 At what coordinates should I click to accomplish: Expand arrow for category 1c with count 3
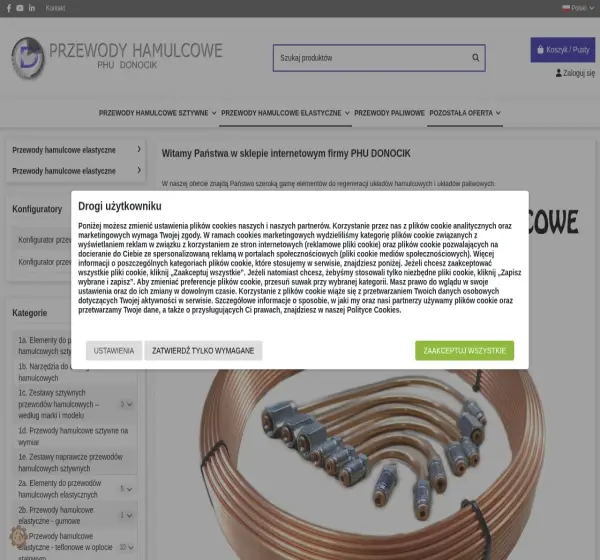[x=126, y=404]
